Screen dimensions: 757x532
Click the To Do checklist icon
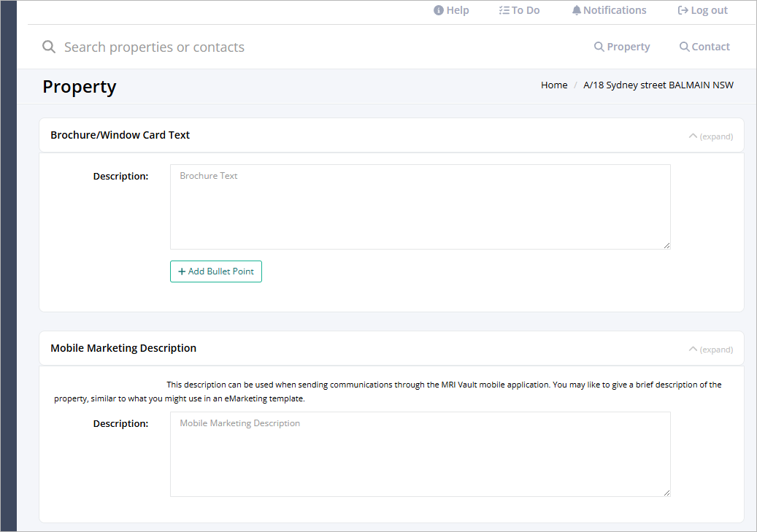(x=504, y=10)
